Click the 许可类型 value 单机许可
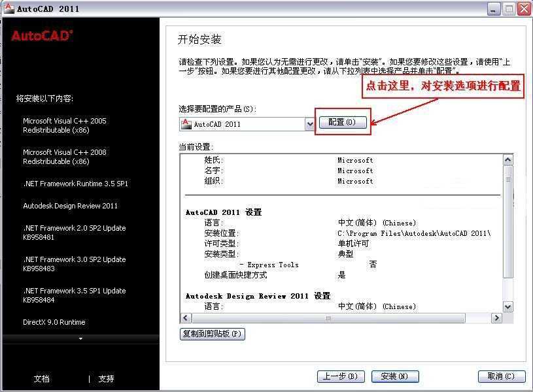 click(353, 244)
